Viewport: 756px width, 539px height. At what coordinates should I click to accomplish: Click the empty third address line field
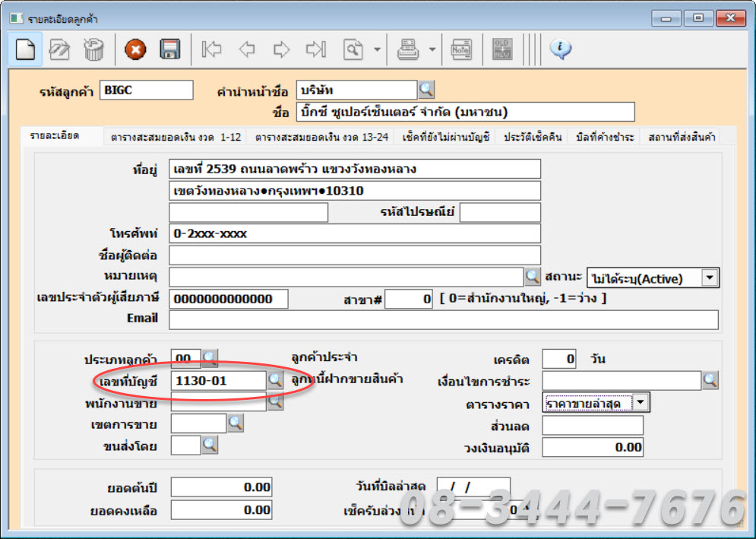click(248, 212)
